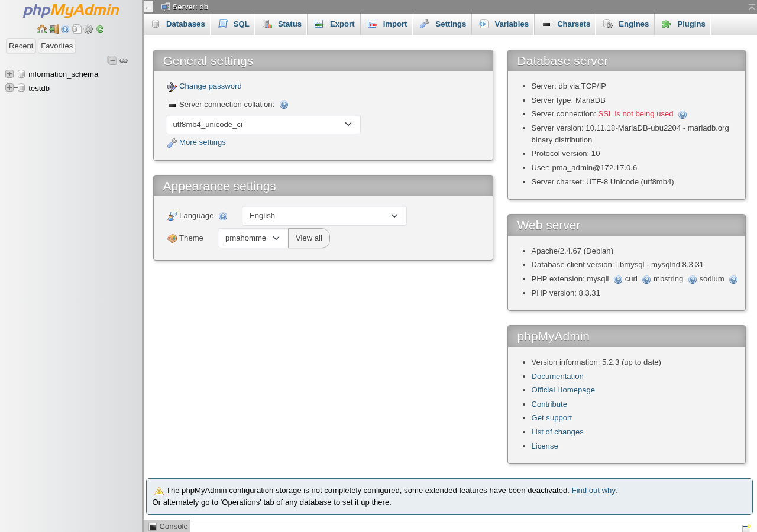Open the Variables tab
This screenshot has width=757, height=532.
(x=503, y=24)
